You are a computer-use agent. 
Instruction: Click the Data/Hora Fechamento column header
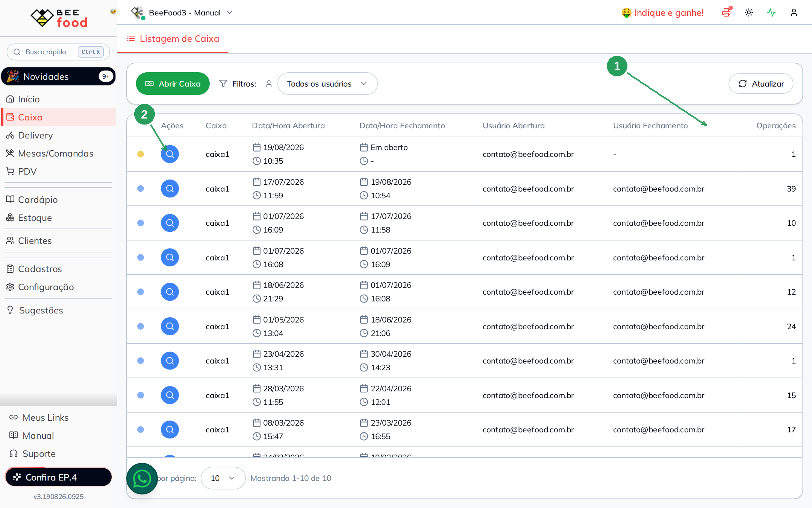[402, 125]
